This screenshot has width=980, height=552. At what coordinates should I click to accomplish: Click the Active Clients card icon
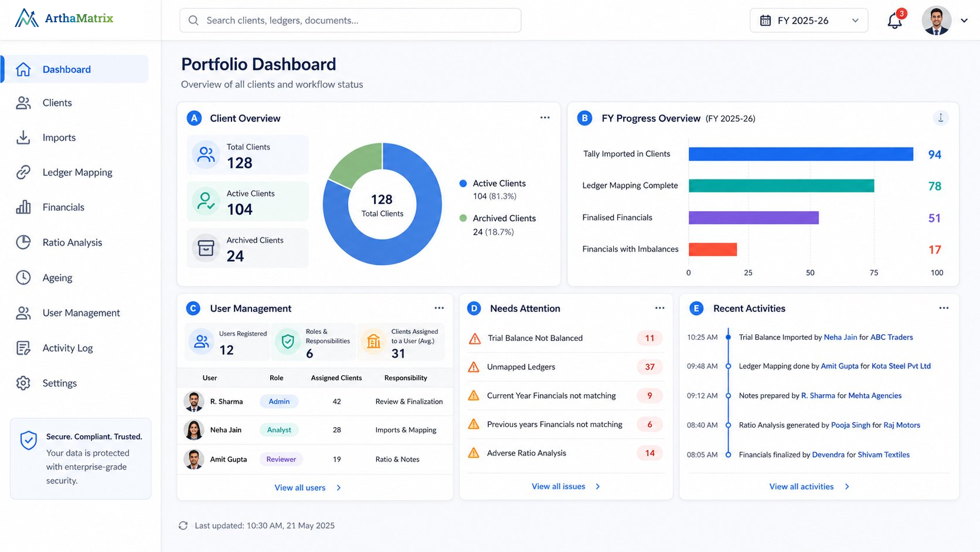click(206, 201)
